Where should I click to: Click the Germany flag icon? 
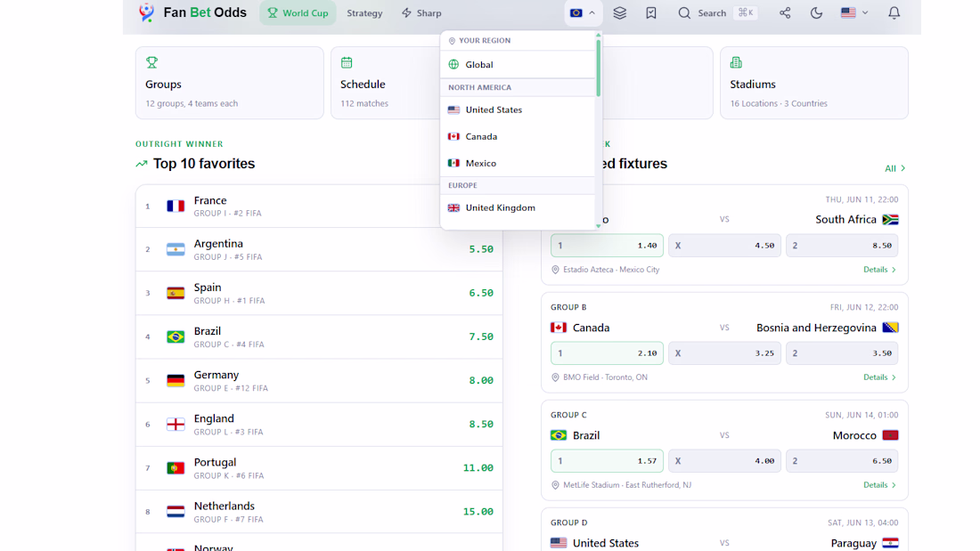[176, 380]
